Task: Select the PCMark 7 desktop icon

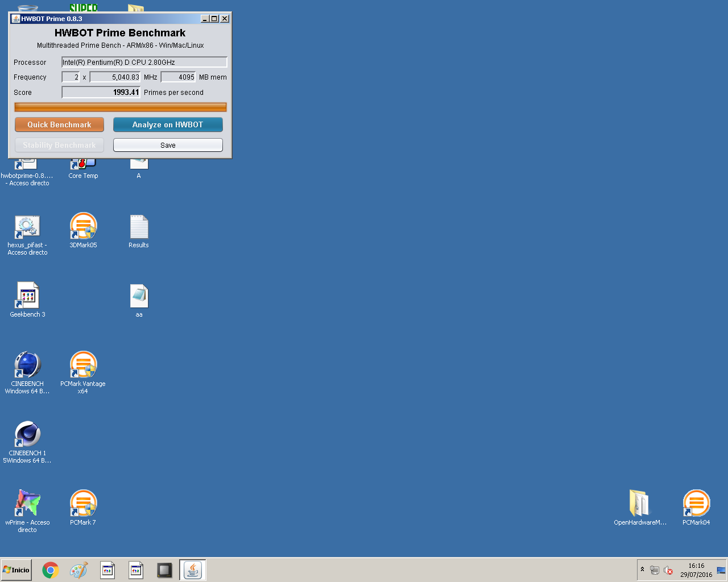Action: (83, 508)
